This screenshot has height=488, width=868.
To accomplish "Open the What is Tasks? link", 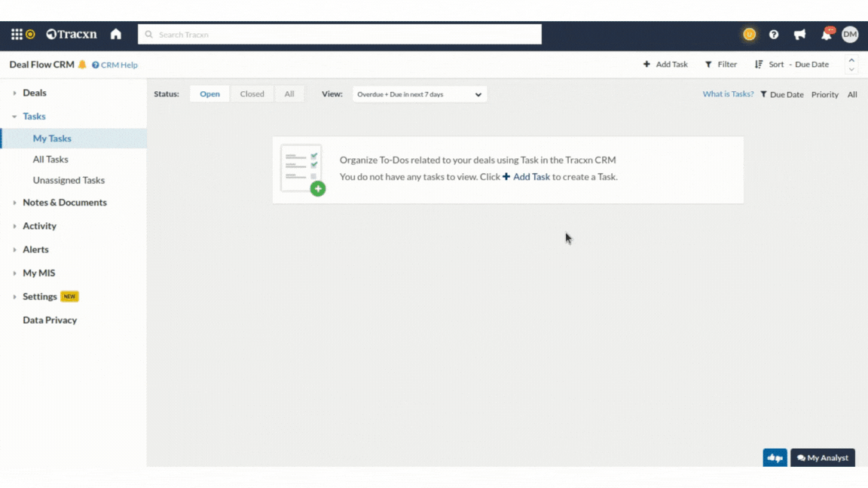I will click(x=728, y=94).
